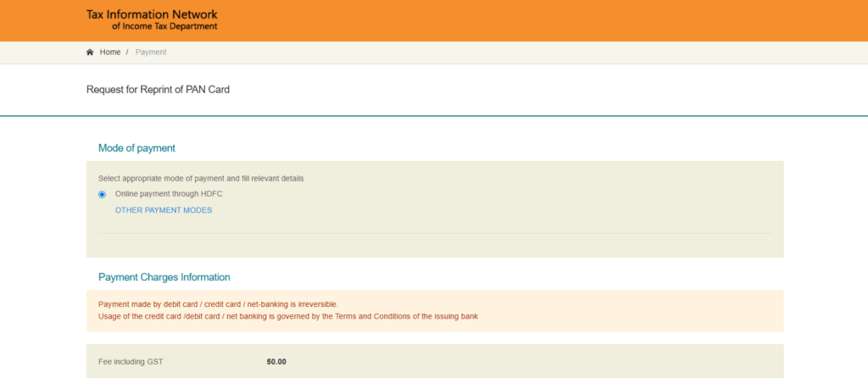Open the Home breadcrumb link
868x378 pixels.
(x=110, y=53)
